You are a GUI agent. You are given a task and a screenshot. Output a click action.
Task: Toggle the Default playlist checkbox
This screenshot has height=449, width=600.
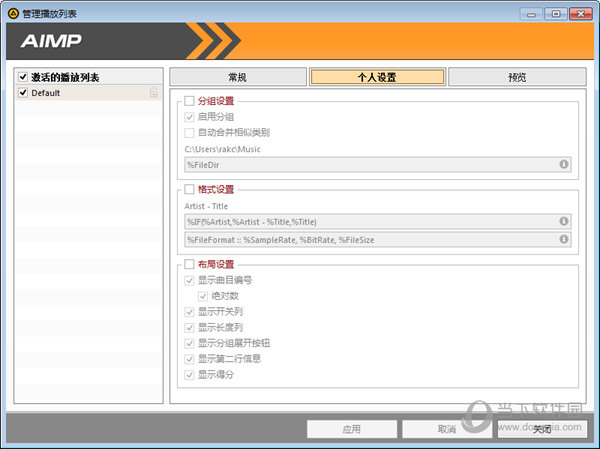23,93
